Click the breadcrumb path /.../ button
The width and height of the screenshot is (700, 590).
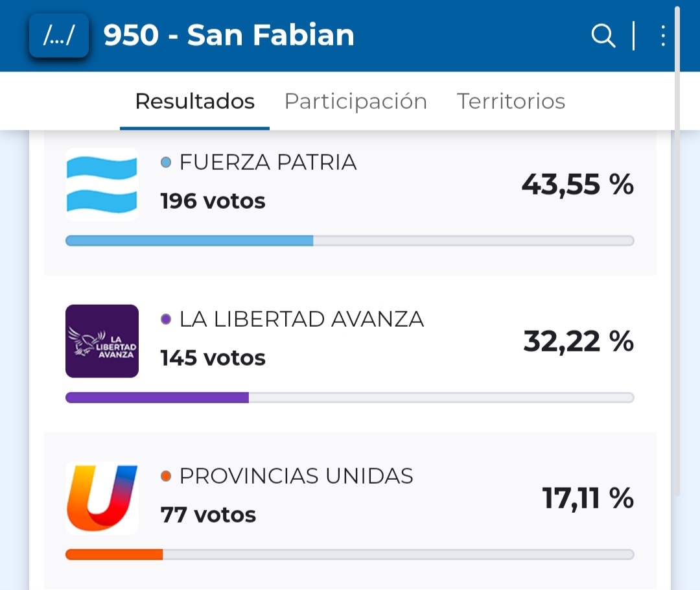59,36
